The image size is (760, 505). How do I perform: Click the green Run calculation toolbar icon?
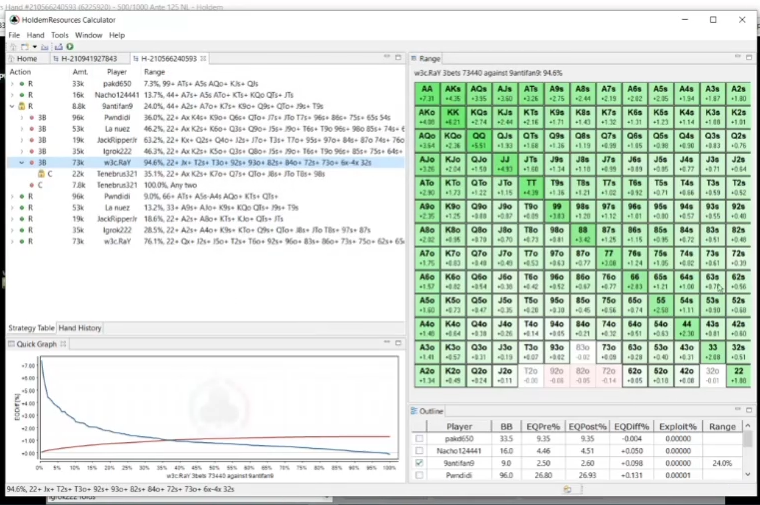point(70,47)
